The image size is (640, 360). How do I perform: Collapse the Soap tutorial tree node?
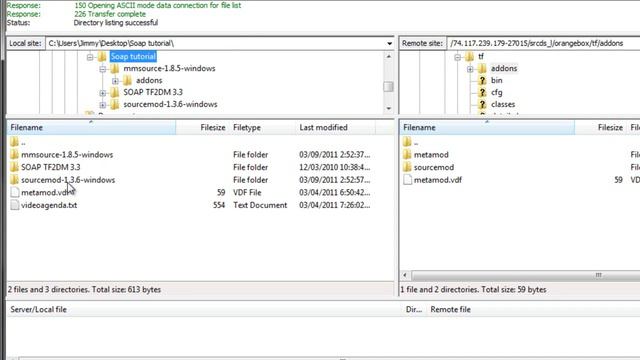click(90, 57)
